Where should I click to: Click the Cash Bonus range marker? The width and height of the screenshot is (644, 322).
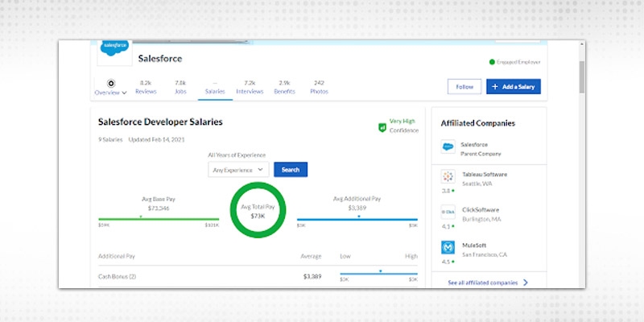380,271
